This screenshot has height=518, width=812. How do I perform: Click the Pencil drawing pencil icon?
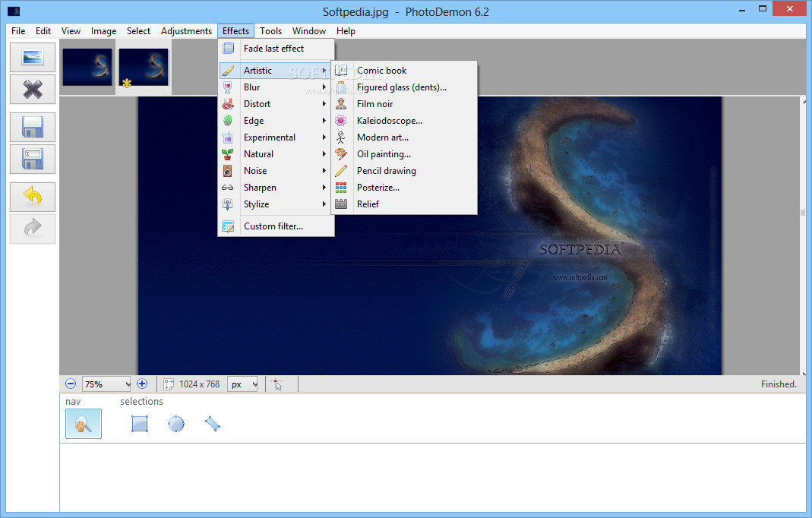(x=341, y=170)
